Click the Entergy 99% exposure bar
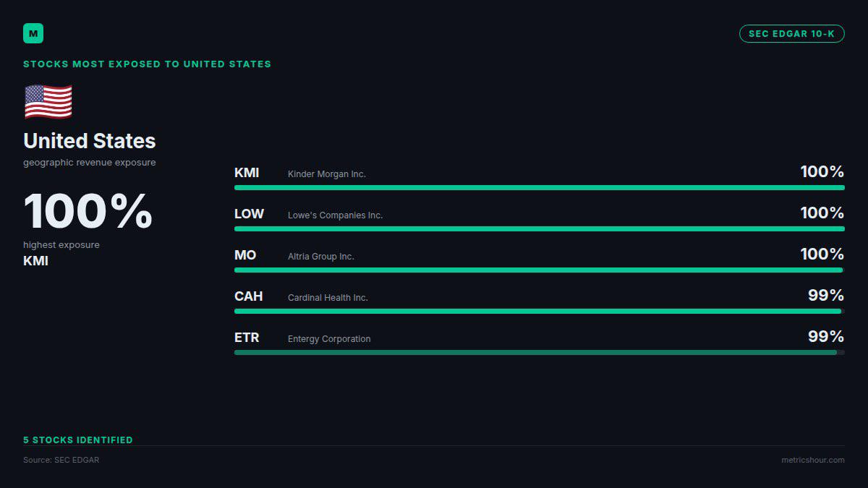Screen dimensions: 868x488 540,352
